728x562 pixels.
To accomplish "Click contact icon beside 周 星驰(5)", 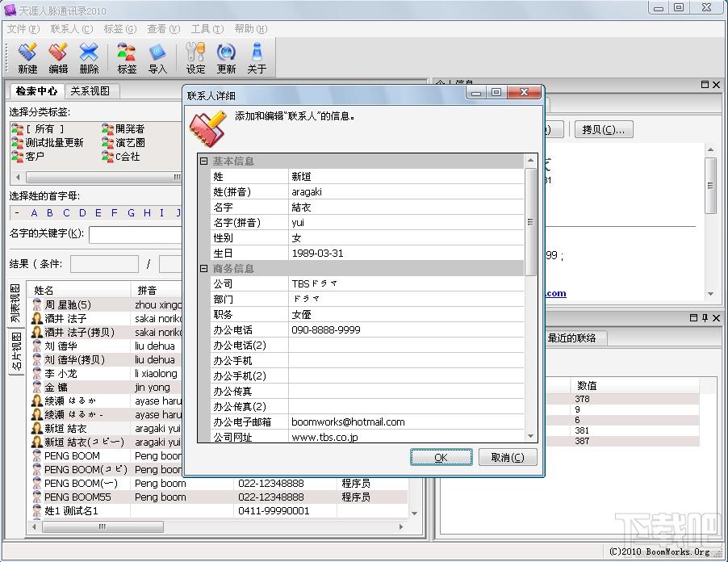I will [37, 304].
